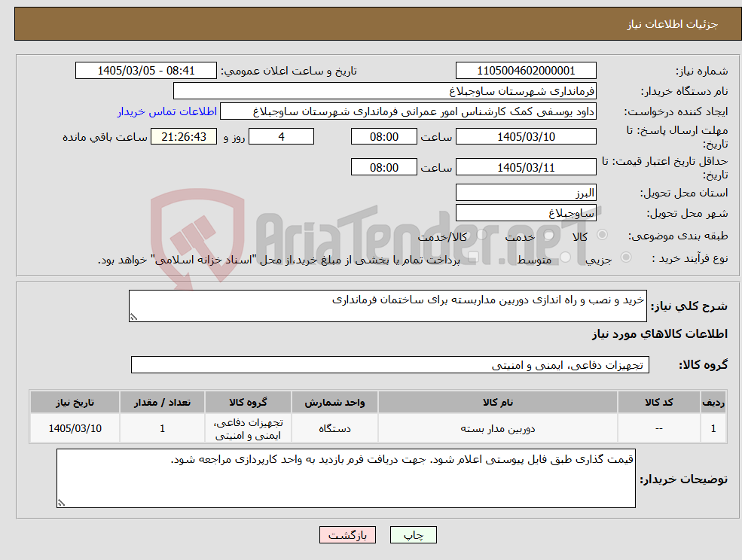Click the شرح کلی نیاز text area
742x560 pixels.
click(387, 306)
